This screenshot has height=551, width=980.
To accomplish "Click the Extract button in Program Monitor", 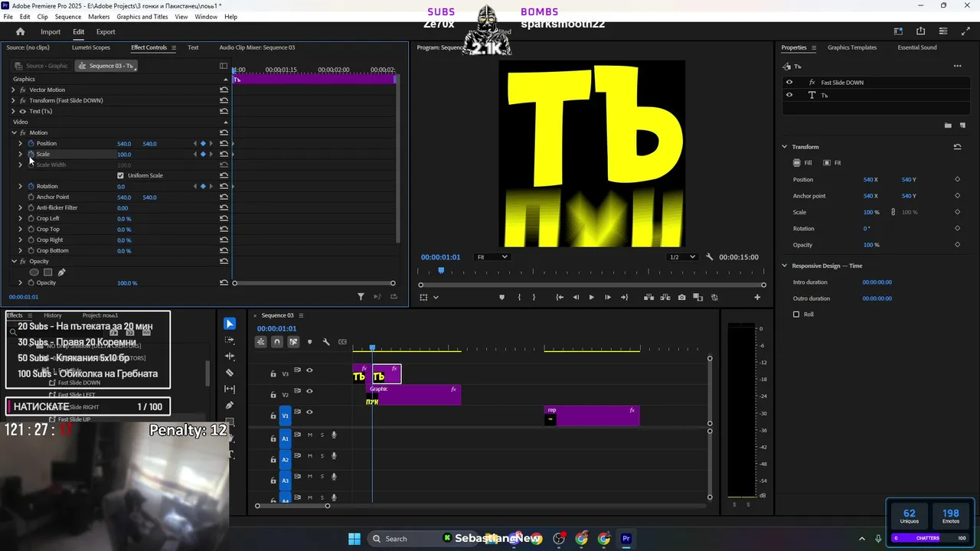I will coord(665,297).
